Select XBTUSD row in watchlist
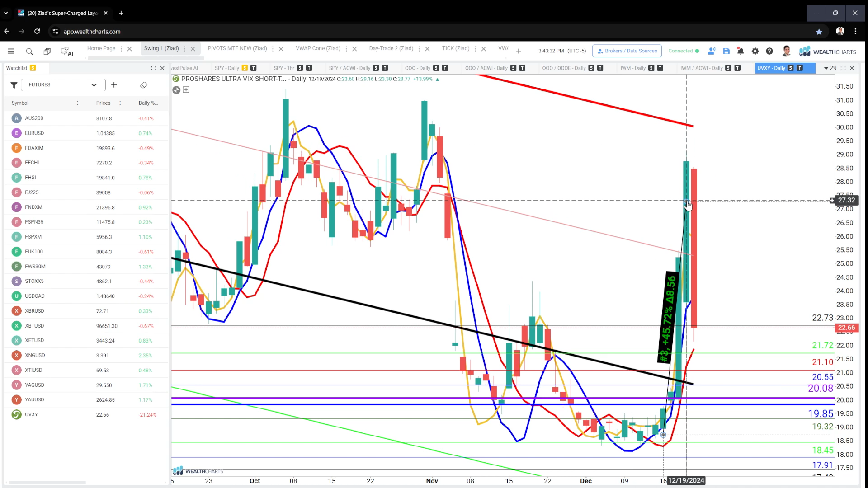This screenshot has width=868, height=488. [86, 326]
